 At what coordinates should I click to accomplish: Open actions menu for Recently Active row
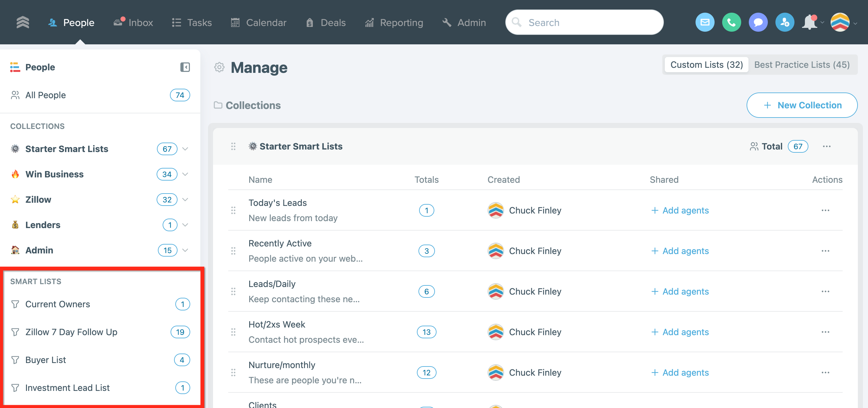[825, 251]
